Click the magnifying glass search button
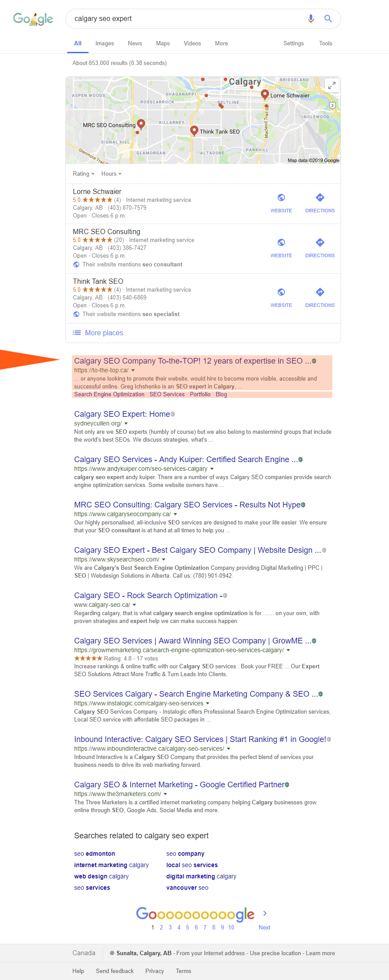The width and height of the screenshot is (389, 980). click(328, 19)
